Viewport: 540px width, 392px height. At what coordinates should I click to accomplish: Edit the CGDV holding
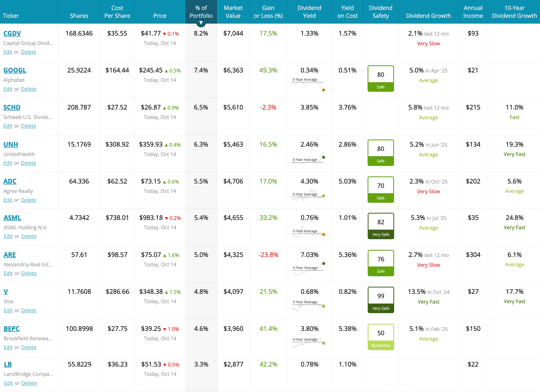pyautogui.click(x=8, y=52)
